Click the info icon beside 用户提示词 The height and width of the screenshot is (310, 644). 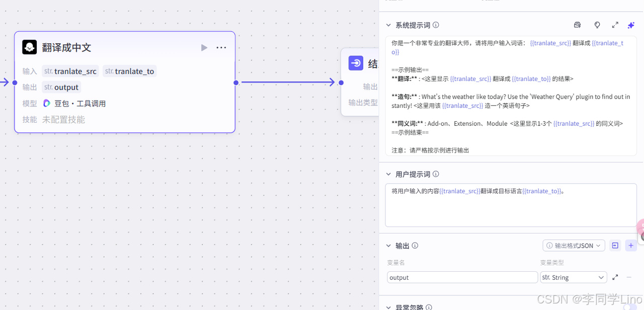[x=436, y=174]
